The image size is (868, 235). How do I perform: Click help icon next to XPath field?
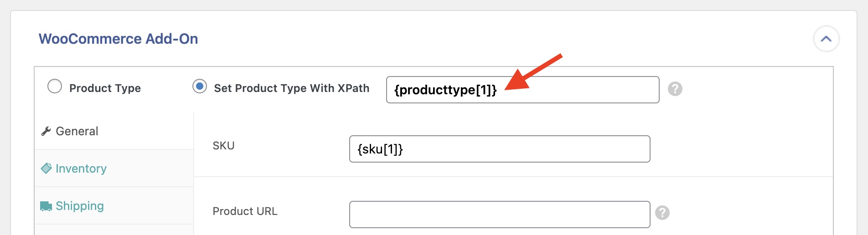tap(675, 89)
